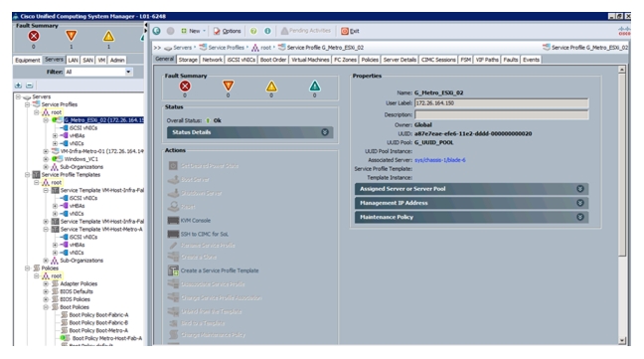644x359 pixels.
Task: Switch to the VM navigation tab
Action: click(x=101, y=60)
